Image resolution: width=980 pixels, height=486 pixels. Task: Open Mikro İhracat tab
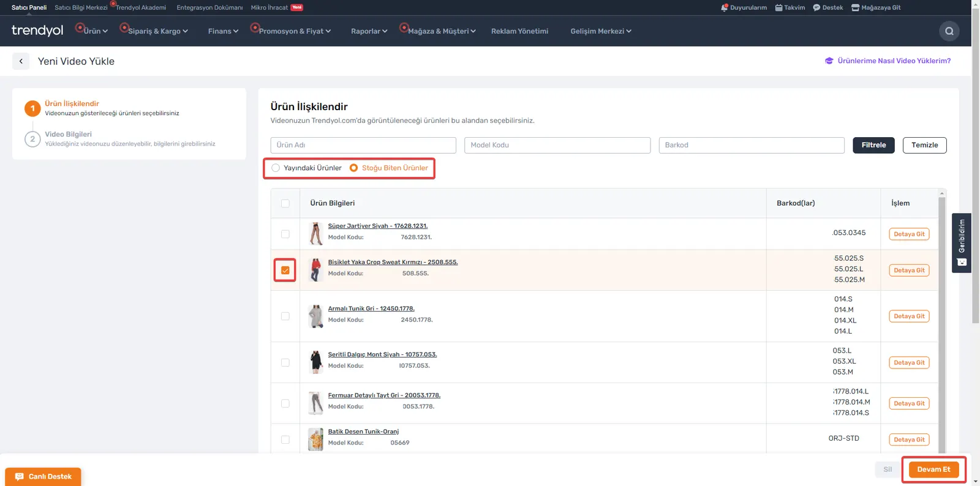(269, 8)
